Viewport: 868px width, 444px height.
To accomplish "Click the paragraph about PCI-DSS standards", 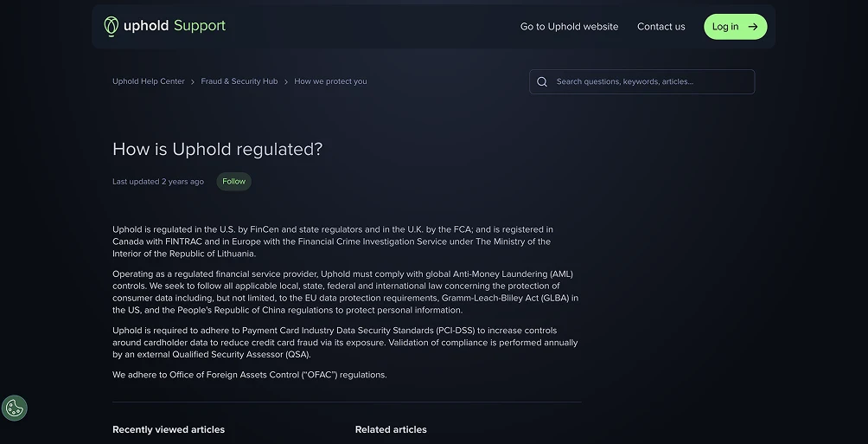I will coord(345,343).
